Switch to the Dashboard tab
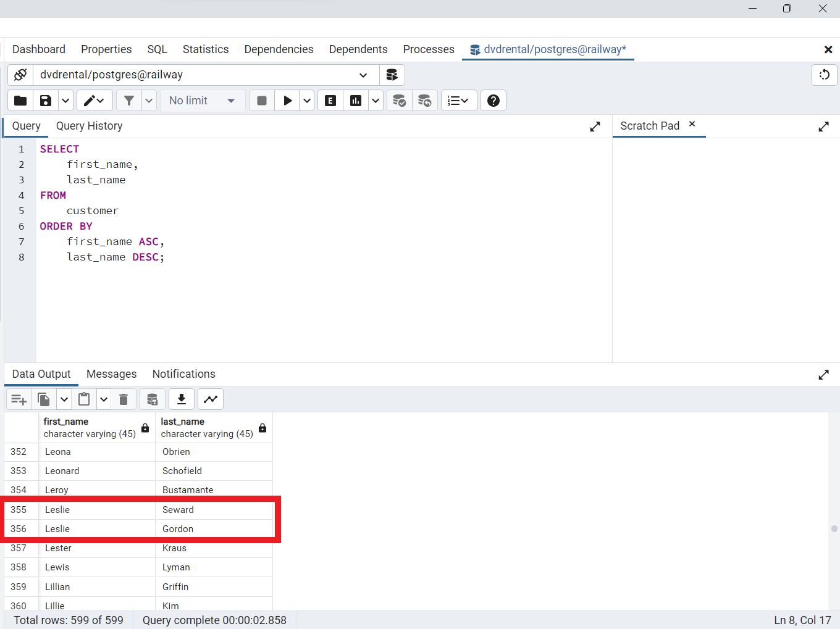 coord(39,49)
